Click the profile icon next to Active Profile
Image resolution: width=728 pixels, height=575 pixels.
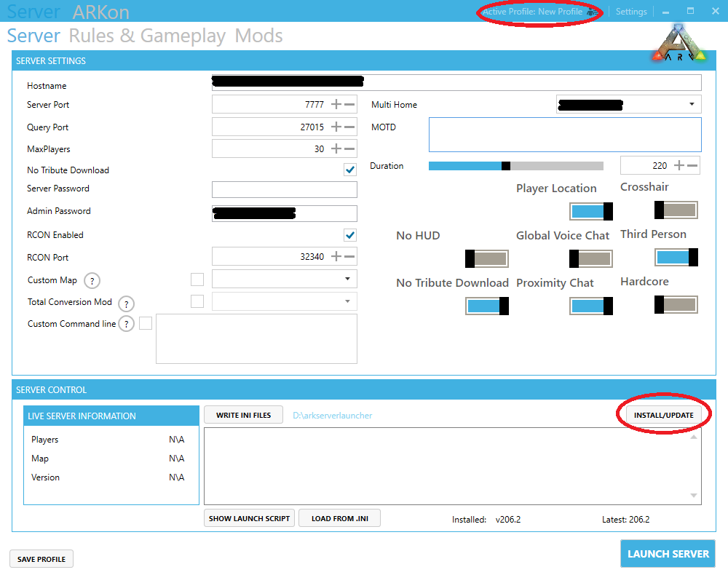tap(593, 12)
